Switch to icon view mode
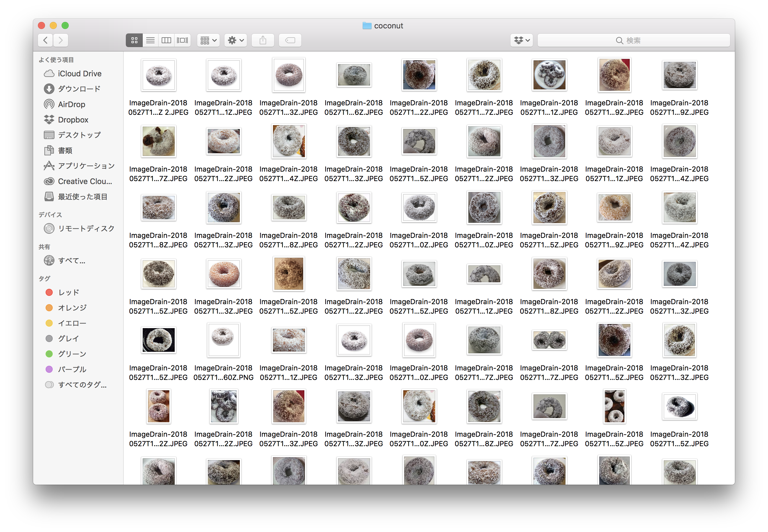Image resolution: width=768 pixels, height=532 pixels. click(134, 40)
